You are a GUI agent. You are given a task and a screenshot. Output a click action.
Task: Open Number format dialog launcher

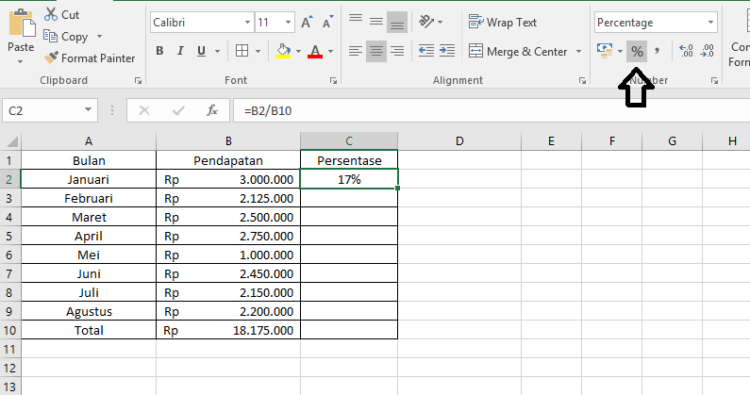pos(714,81)
